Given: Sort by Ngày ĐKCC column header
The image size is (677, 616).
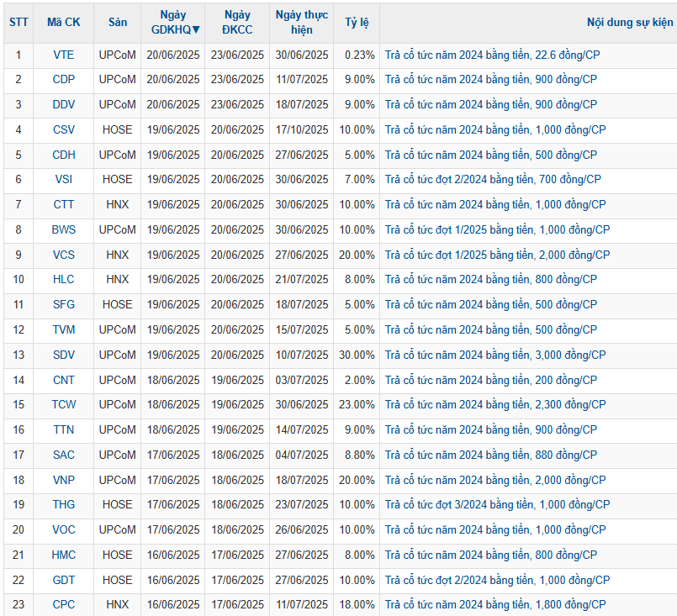Looking at the screenshot, I should [237, 23].
